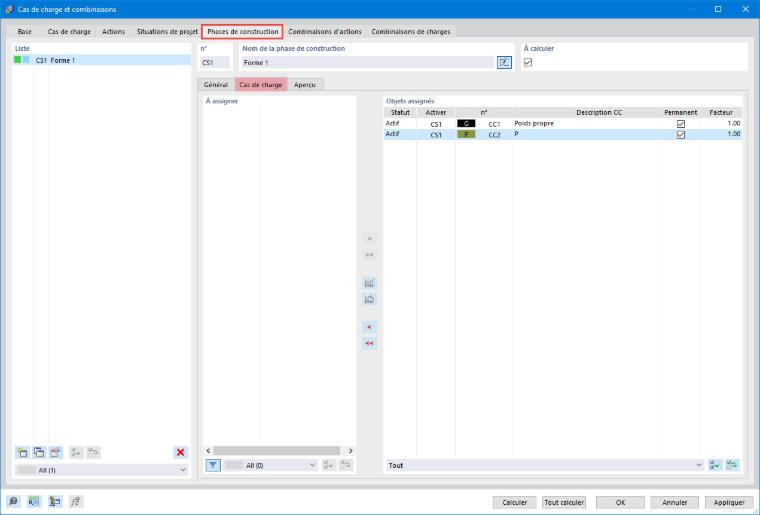Switch to the Général sub-tab
This screenshot has height=515, width=760.
tap(216, 85)
